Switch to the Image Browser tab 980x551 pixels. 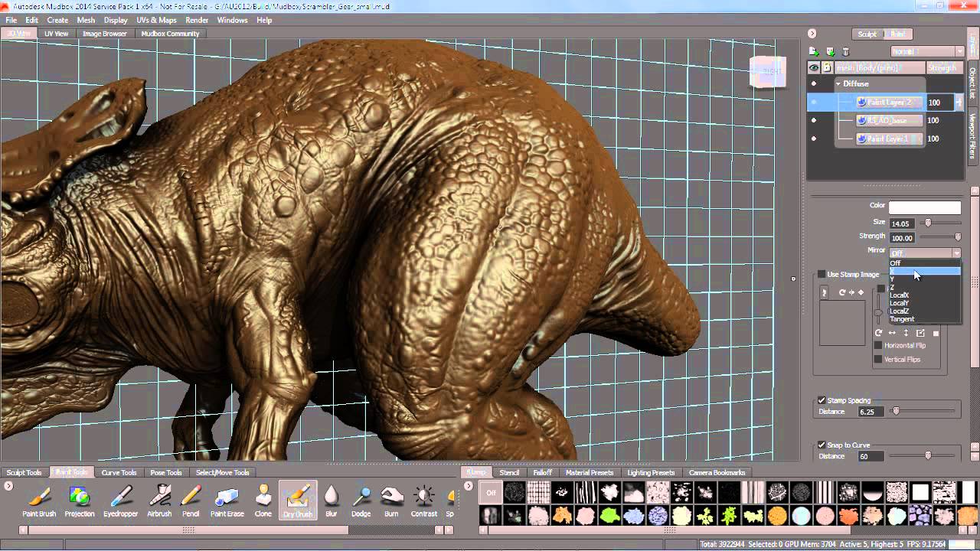tap(104, 34)
